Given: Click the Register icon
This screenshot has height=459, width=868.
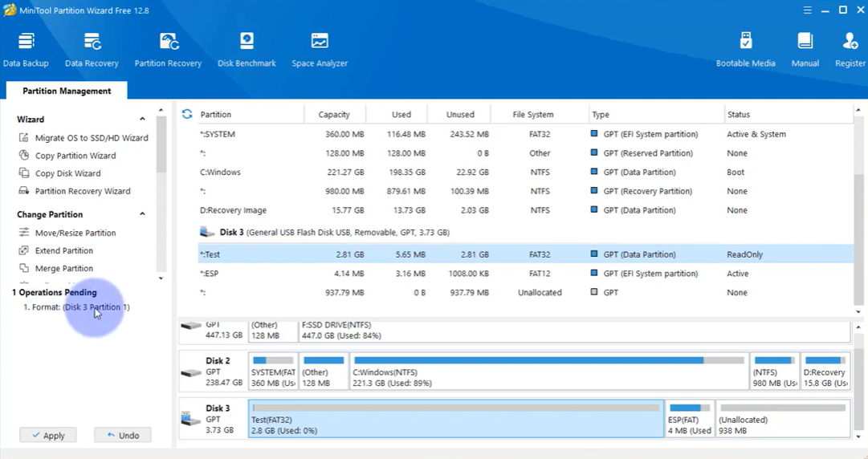Looking at the screenshot, I should click(850, 50).
